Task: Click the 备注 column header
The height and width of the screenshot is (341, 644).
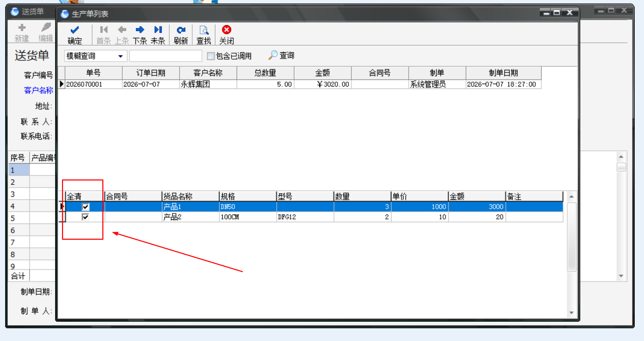Action: pyautogui.click(x=534, y=197)
